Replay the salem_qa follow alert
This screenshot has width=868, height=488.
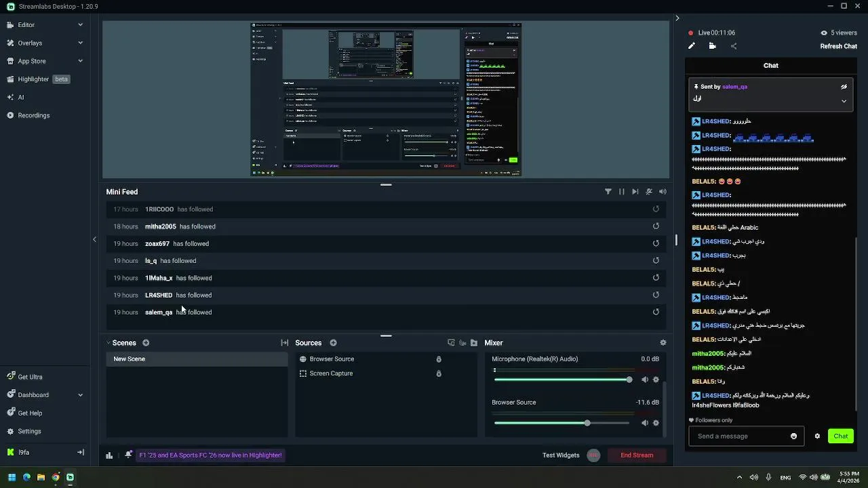coord(656,312)
